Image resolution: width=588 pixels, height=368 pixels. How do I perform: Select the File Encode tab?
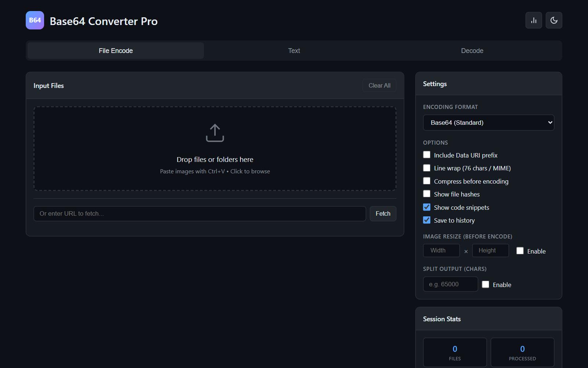116,51
